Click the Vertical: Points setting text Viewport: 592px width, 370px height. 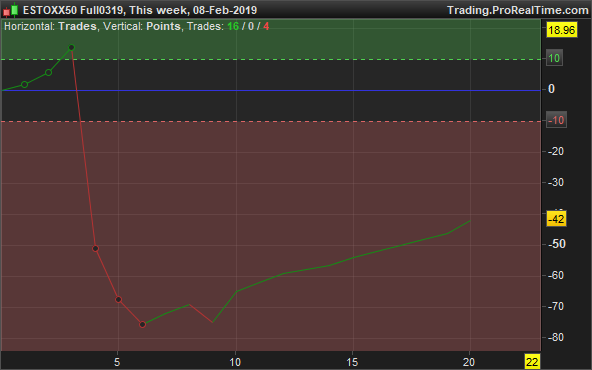pos(142,26)
